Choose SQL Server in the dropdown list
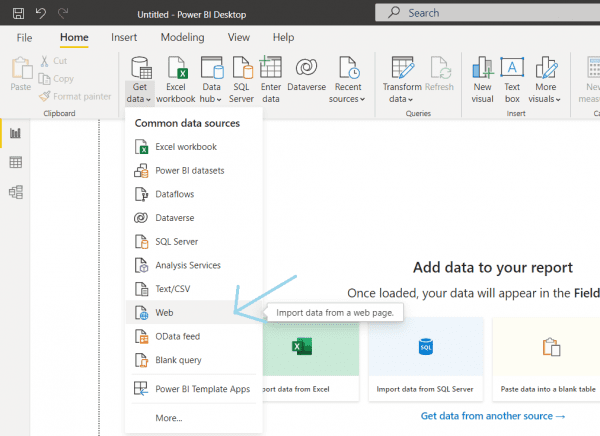This screenshot has height=436, width=600. (x=194, y=242)
